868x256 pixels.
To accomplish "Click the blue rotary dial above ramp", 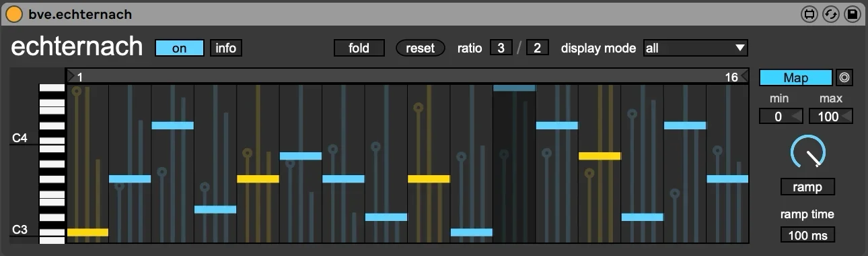I will [807, 152].
